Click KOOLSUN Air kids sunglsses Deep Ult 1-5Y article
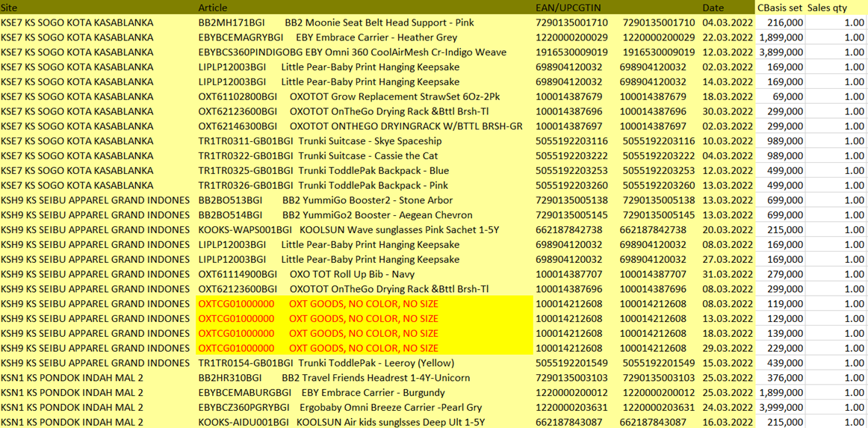The image size is (868, 428). tap(341, 423)
